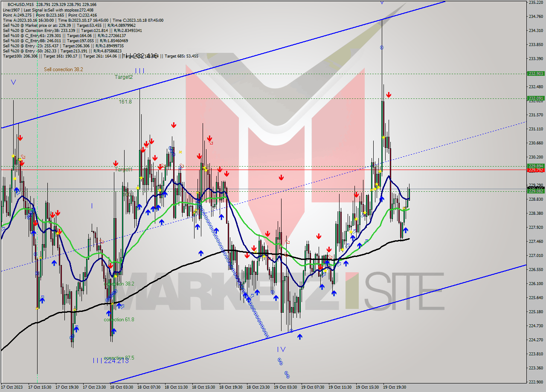
Task: Select the blue 'I I I 224.213' wave label
Action: (x=110, y=360)
